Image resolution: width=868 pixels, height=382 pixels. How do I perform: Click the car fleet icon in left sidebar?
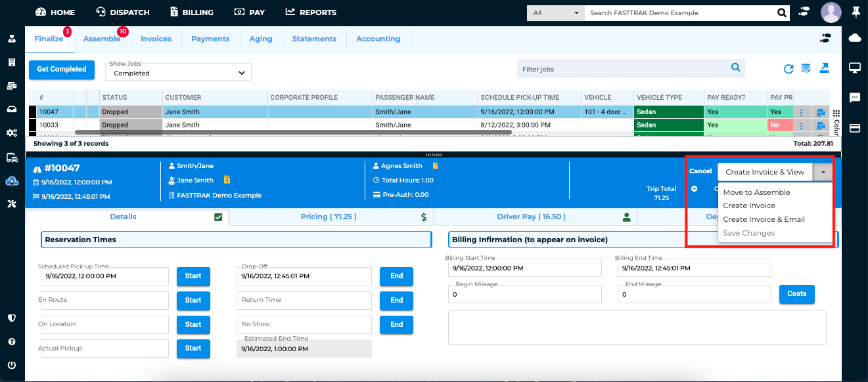pyautogui.click(x=12, y=86)
